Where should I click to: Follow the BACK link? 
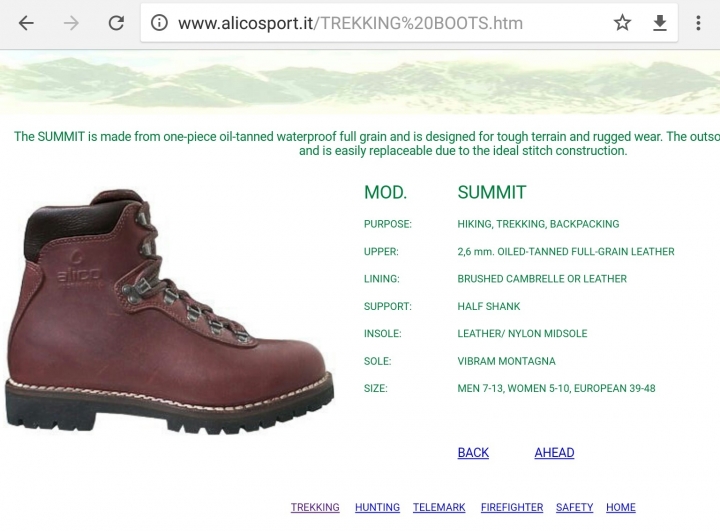coord(473,453)
